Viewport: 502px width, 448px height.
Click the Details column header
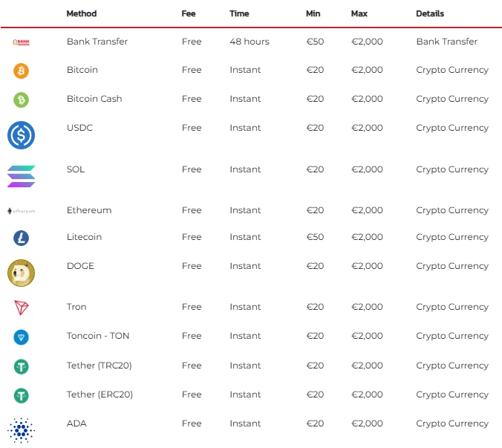pyautogui.click(x=430, y=13)
